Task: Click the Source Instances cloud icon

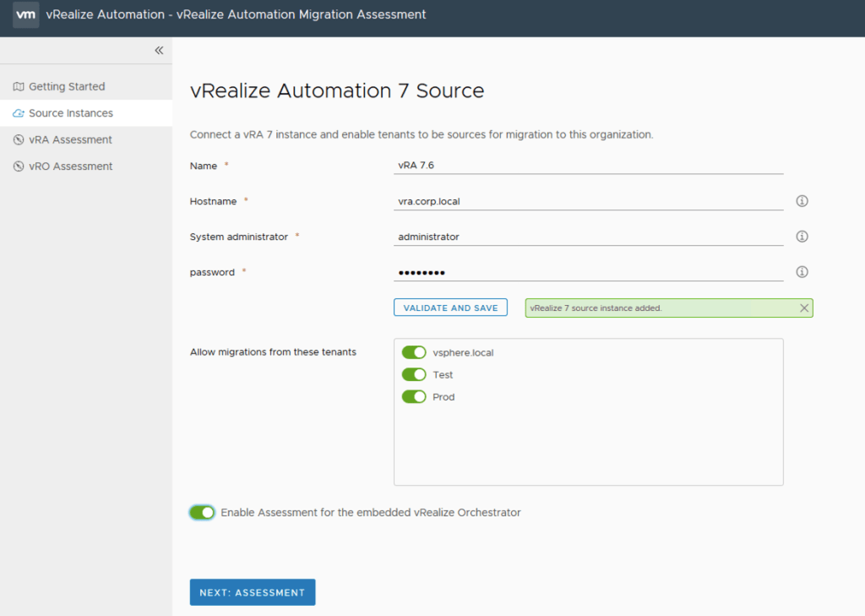Action: coord(19,113)
